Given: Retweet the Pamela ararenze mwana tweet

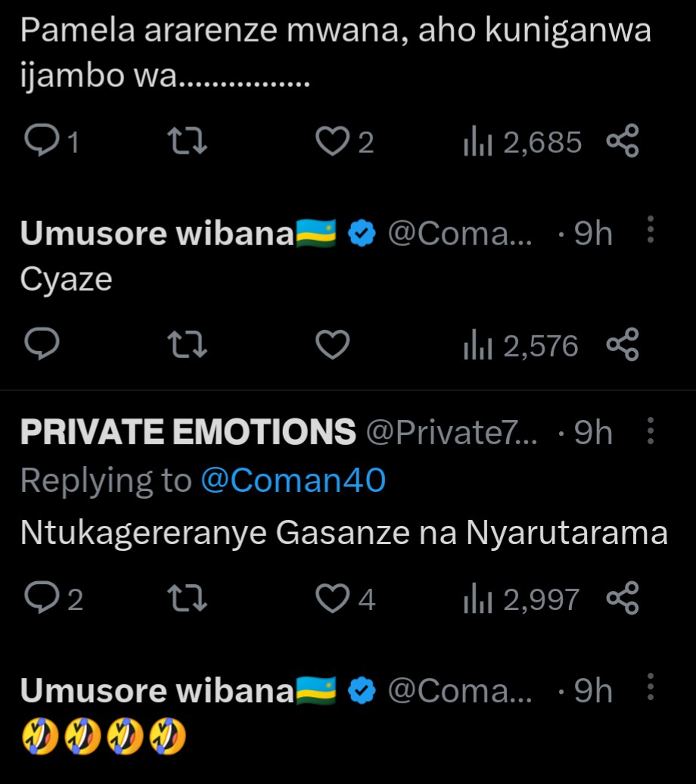Looking at the screenshot, I should coord(186,142).
